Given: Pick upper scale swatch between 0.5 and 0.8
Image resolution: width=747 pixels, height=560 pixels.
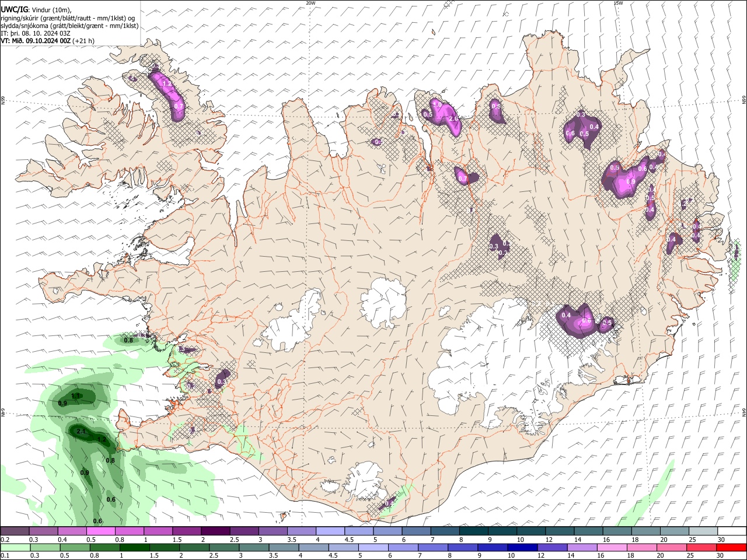Looking at the screenshot, I should coord(101,531).
